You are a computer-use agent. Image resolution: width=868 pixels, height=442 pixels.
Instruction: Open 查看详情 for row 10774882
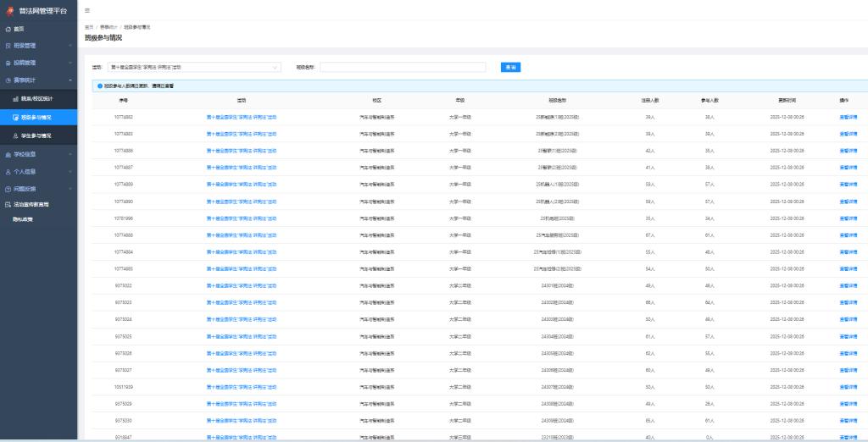point(848,117)
